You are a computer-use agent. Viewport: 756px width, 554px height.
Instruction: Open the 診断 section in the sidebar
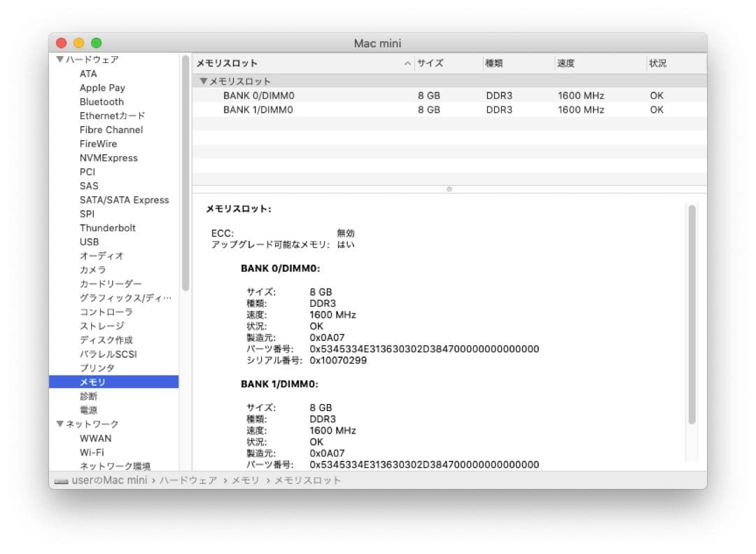click(88, 396)
